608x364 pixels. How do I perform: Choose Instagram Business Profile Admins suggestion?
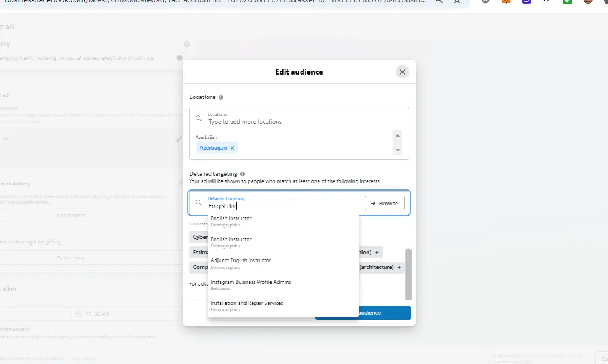(x=284, y=285)
